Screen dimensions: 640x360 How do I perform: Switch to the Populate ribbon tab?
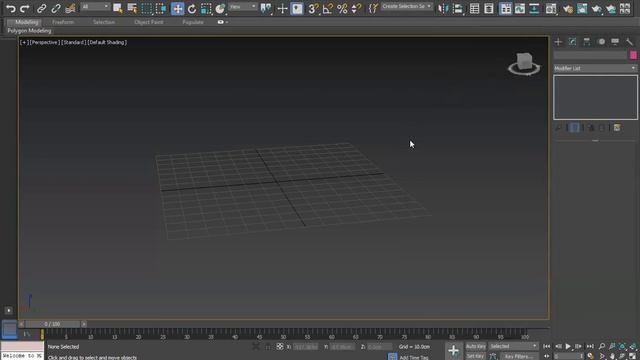(x=193, y=22)
